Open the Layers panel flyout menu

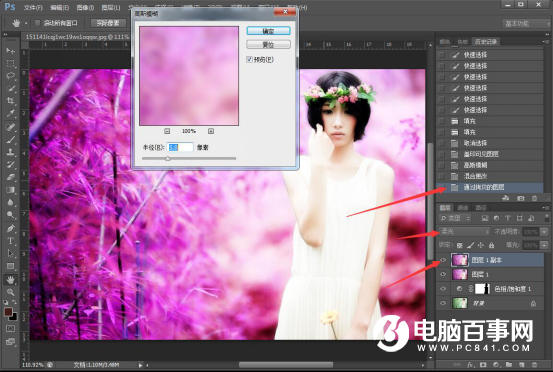(x=546, y=208)
